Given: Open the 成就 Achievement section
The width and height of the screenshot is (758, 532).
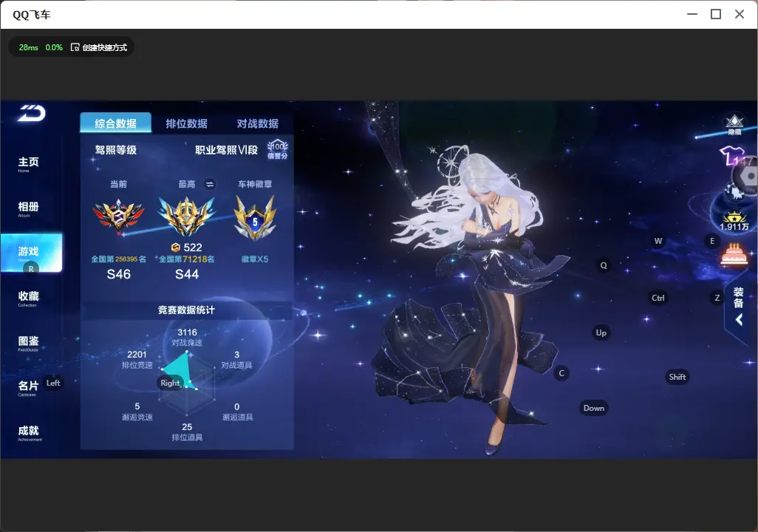Looking at the screenshot, I should 29,433.
